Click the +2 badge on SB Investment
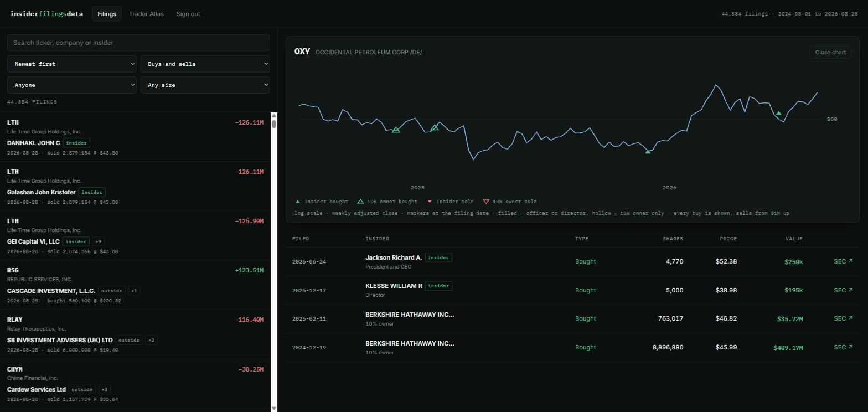Image resolution: width=868 pixels, height=412 pixels. coord(152,340)
